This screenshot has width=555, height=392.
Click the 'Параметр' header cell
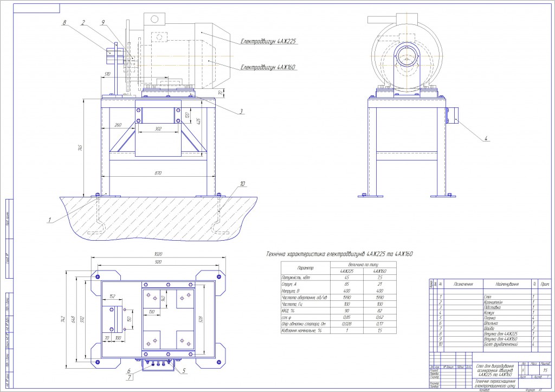[306, 268]
